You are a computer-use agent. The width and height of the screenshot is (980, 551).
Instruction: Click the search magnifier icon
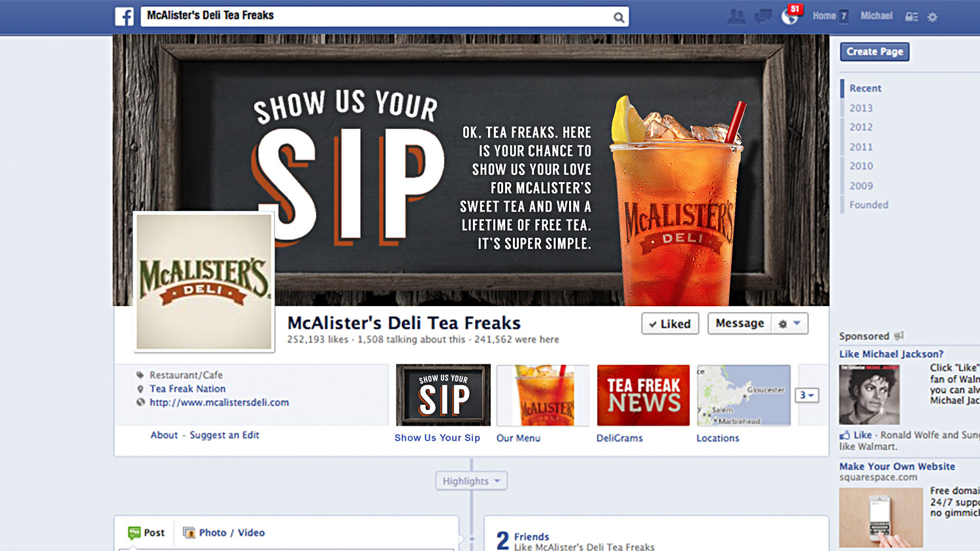point(618,18)
